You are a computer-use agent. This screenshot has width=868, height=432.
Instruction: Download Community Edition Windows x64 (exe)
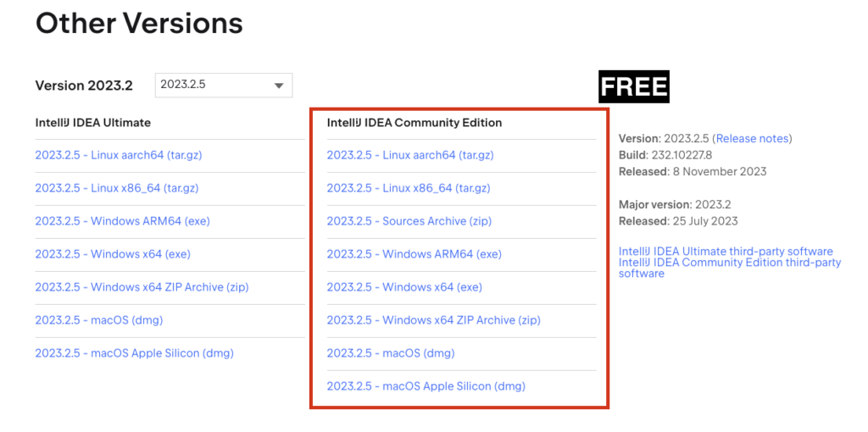coord(404,288)
